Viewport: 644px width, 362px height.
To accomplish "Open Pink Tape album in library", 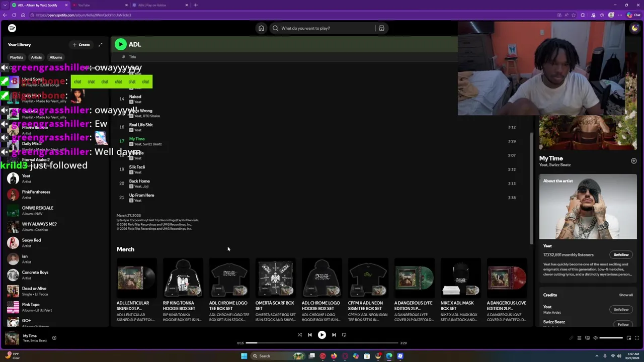I will point(54,307).
